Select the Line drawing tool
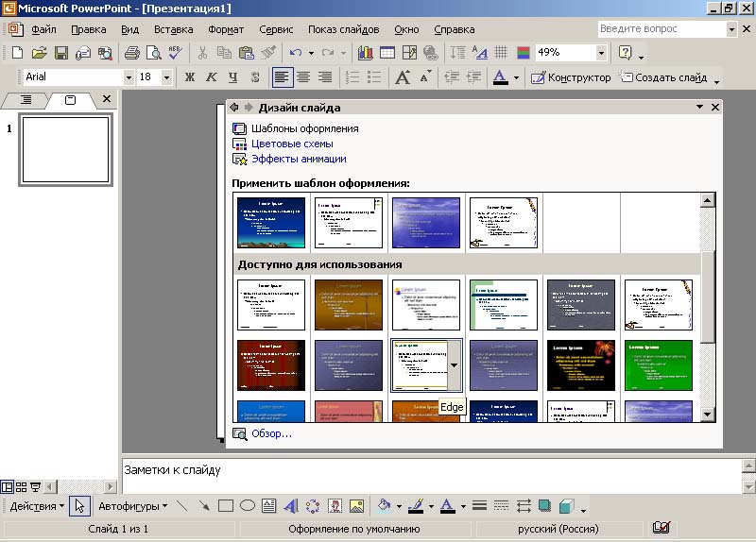Viewport: 756px width, 542px height. tap(182, 506)
